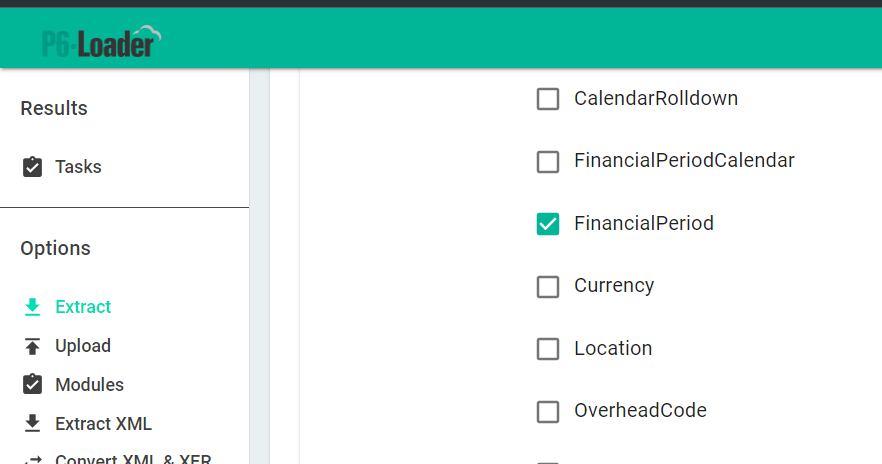Enable the CalendarRolldown checkbox
882x464 pixels.
tap(548, 99)
